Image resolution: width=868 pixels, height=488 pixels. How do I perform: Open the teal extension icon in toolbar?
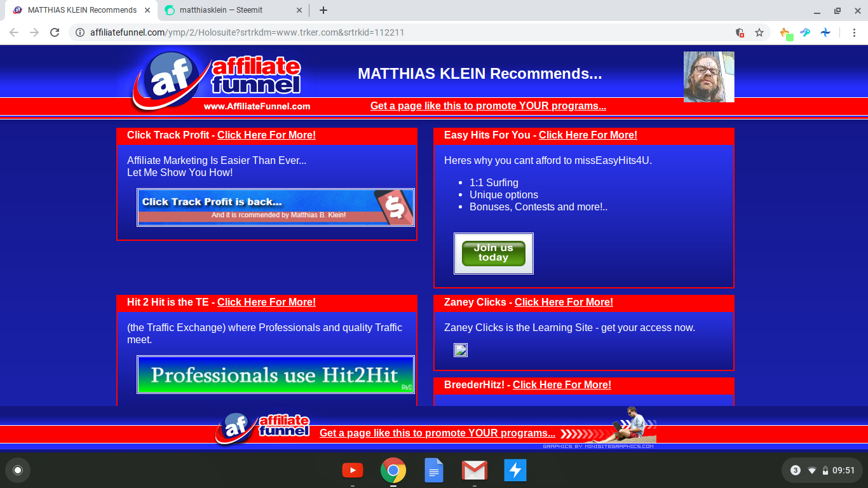pyautogui.click(x=806, y=32)
